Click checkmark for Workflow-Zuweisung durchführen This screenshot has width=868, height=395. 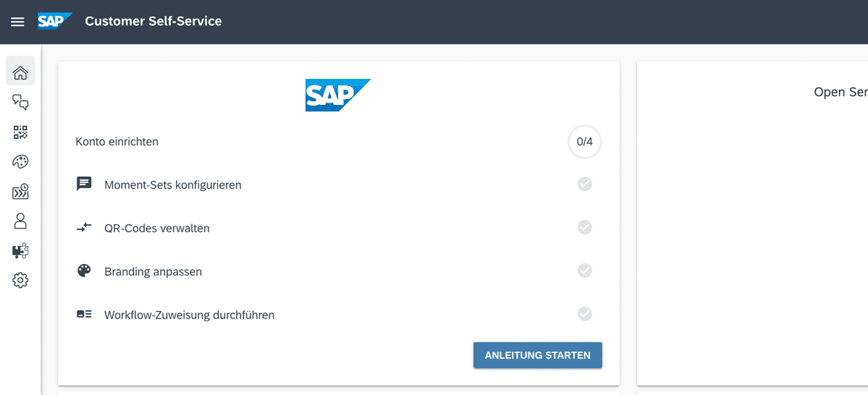click(584, 314)
